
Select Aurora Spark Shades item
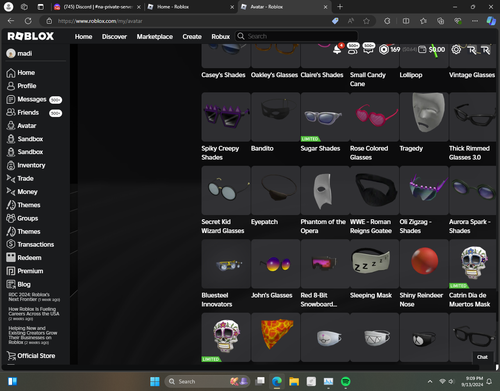(x=473, y=190)
